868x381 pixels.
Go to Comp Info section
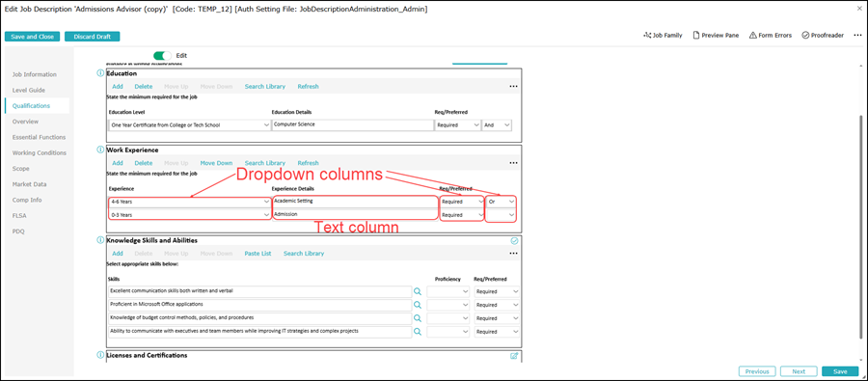(x=27, y=200)
